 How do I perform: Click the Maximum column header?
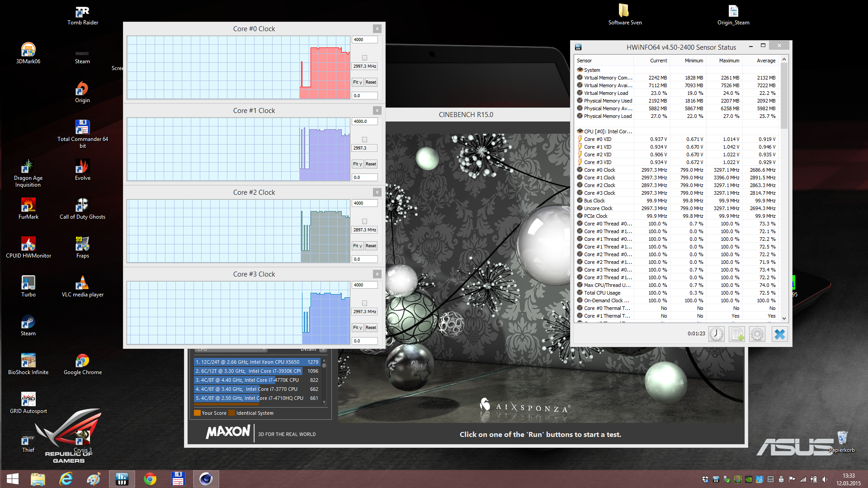[729, 61]
